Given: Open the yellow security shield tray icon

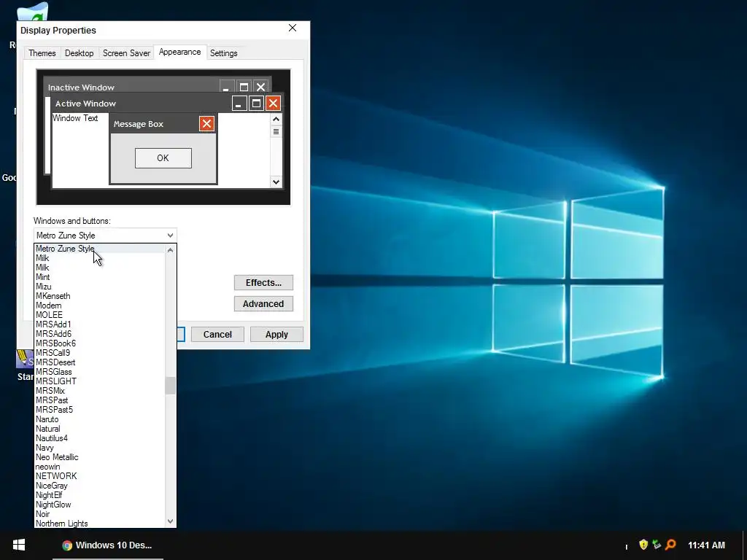Looking at the screenshot, I should (643, 544).
